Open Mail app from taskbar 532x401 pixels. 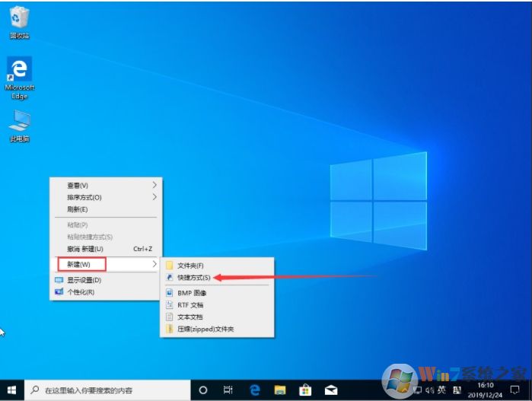(331, 390)
